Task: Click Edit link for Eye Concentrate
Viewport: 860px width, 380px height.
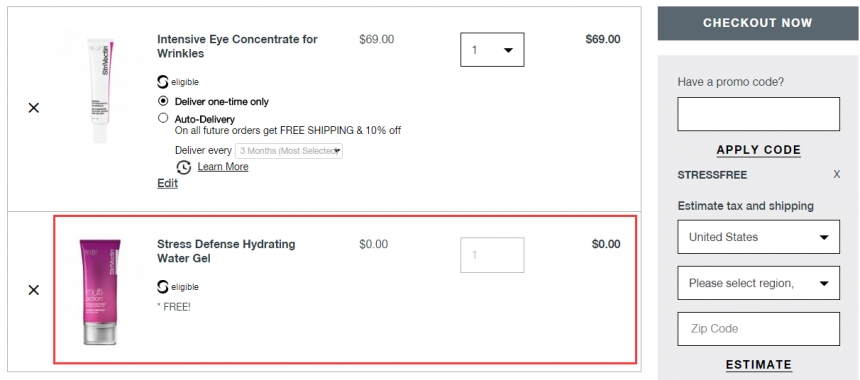Action: (x=167, y=184)
